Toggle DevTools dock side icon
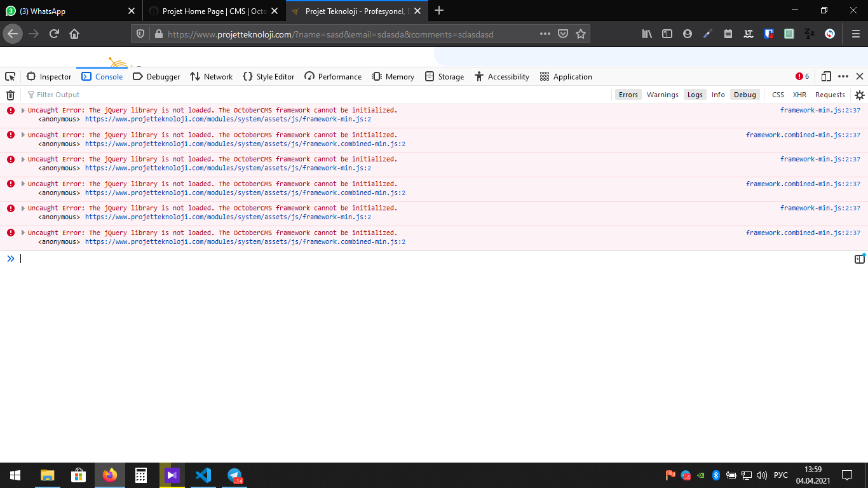Image resolution: width=868 pixels, height=488 pixels. click(x=826, y=76)
